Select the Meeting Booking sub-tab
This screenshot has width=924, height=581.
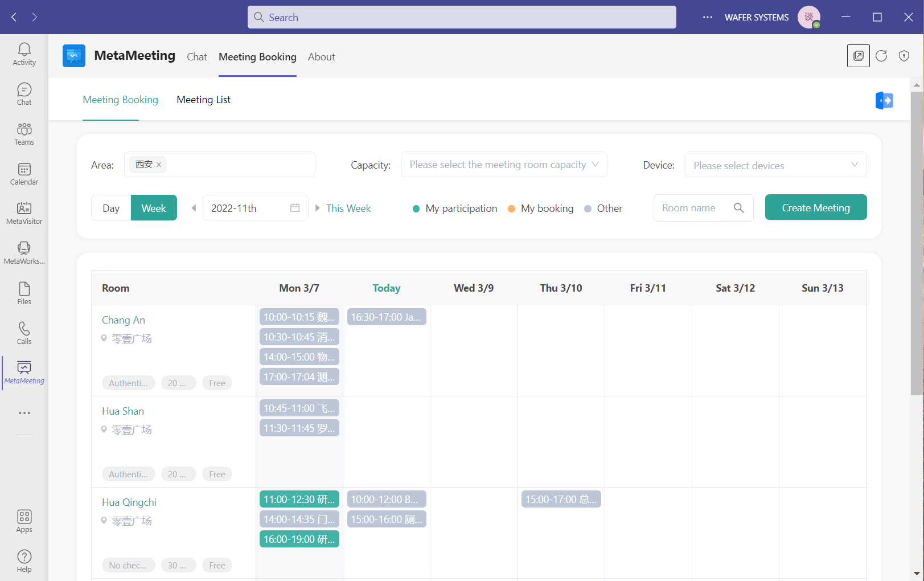[121, 100]
